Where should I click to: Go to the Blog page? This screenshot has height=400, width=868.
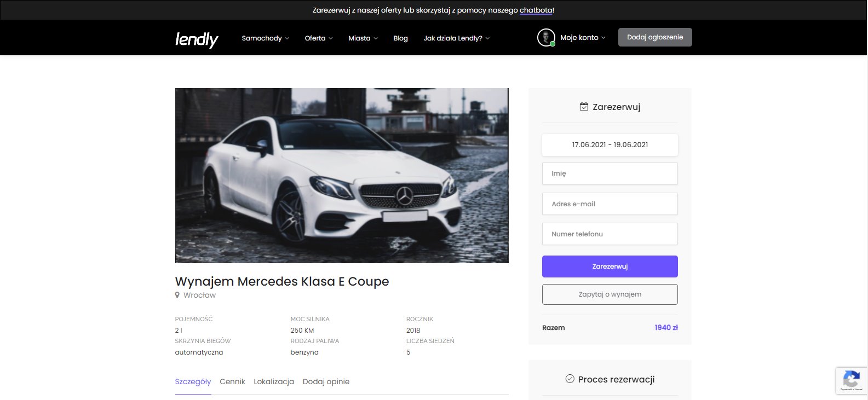pos(400,38)
